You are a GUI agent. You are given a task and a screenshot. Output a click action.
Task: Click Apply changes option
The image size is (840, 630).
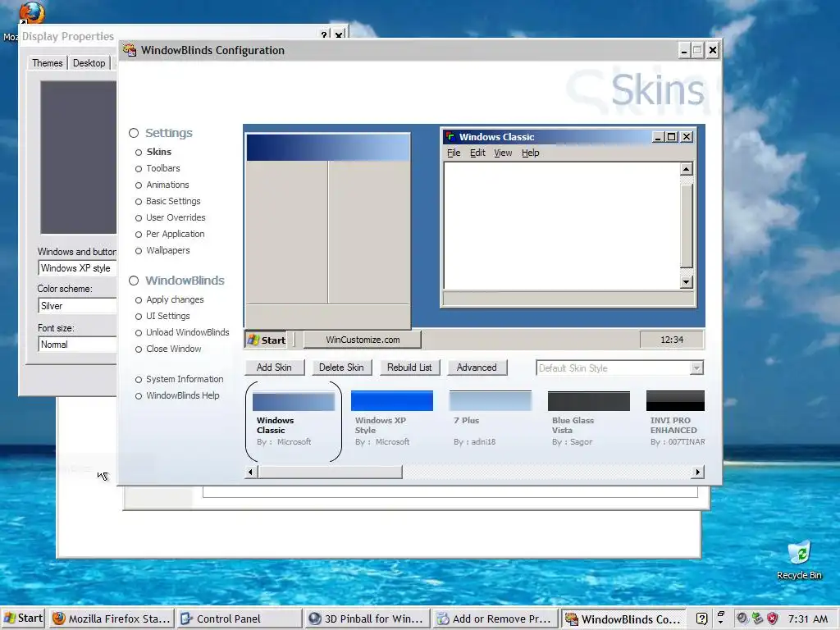pos(175,299)
